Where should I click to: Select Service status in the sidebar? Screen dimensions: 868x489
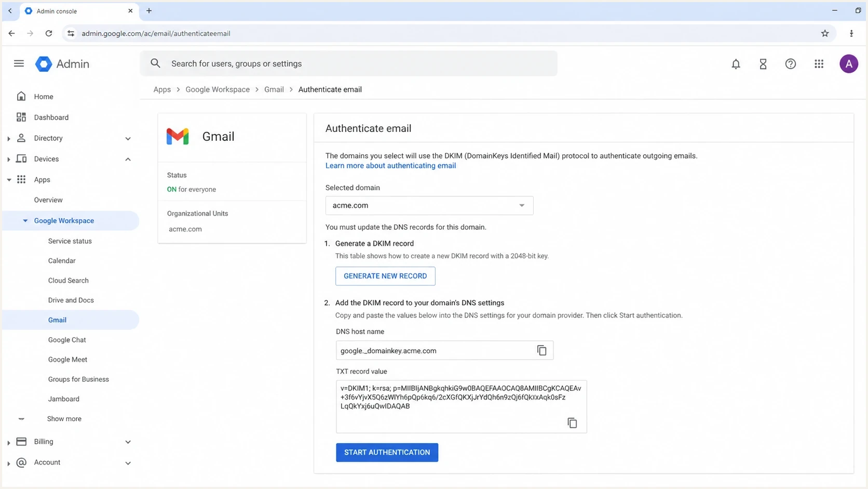[x=70, y=241]
